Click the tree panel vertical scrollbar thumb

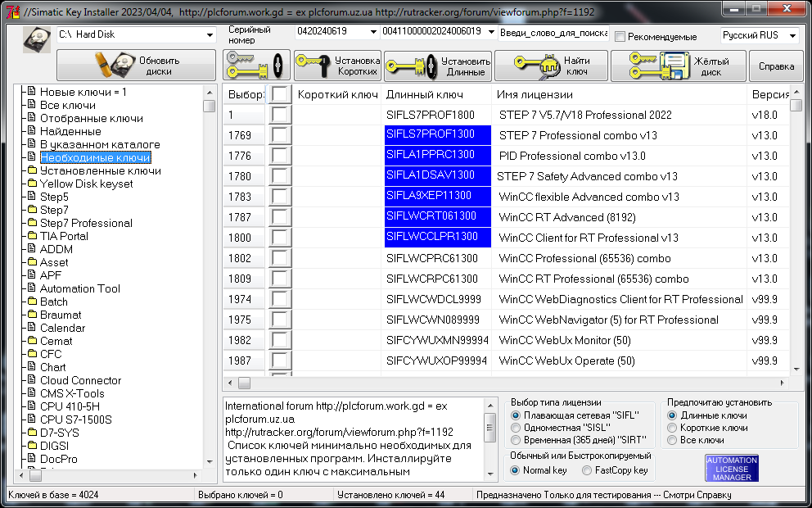tap(210, 106)
